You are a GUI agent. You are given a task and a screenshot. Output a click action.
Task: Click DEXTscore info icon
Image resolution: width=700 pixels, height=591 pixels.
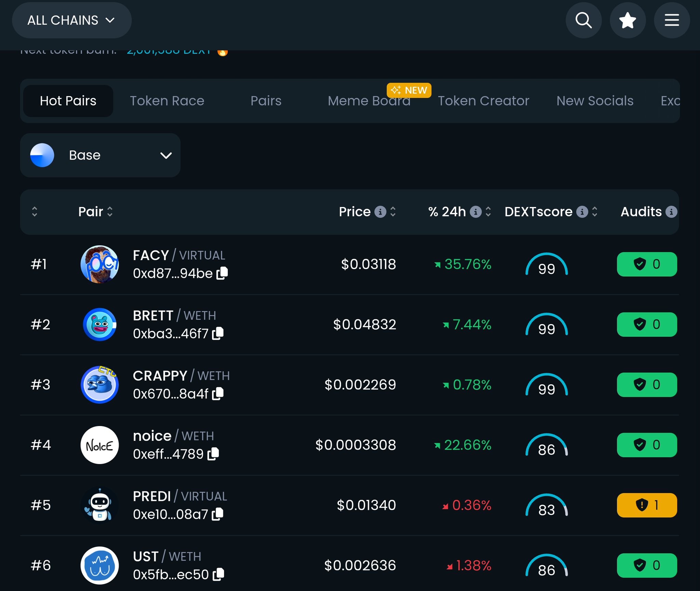tap(582, 212)
